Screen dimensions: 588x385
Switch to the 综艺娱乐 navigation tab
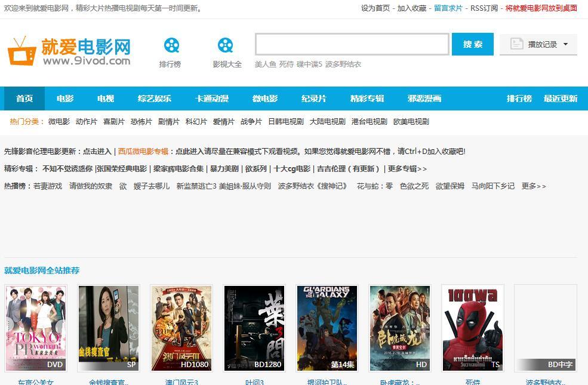click(154, 98)
